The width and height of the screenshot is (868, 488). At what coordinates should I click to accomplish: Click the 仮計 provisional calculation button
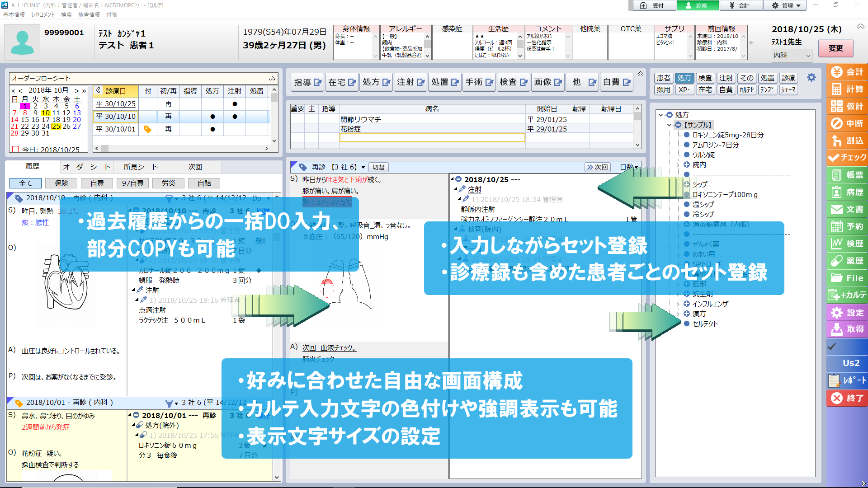pos(847,107)
